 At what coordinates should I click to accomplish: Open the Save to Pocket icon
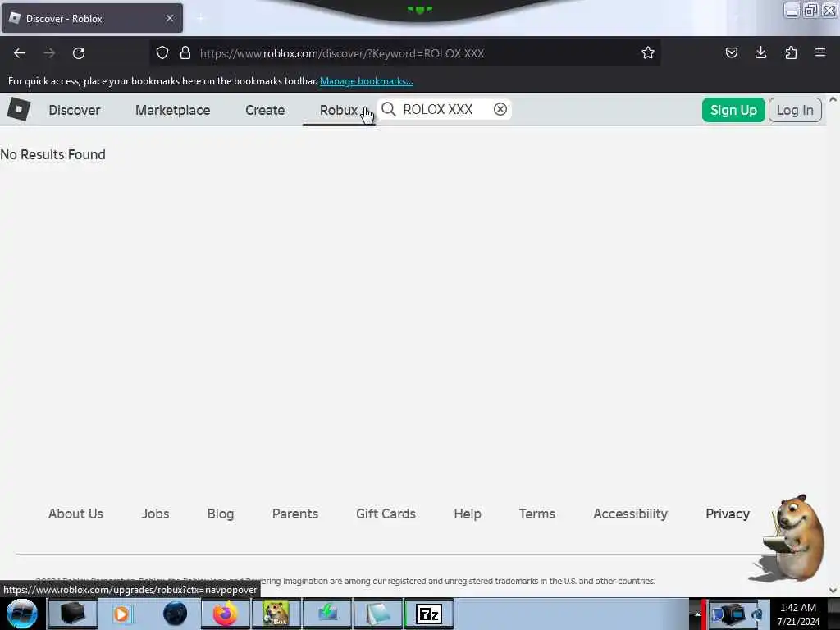[x=731, y=53]
